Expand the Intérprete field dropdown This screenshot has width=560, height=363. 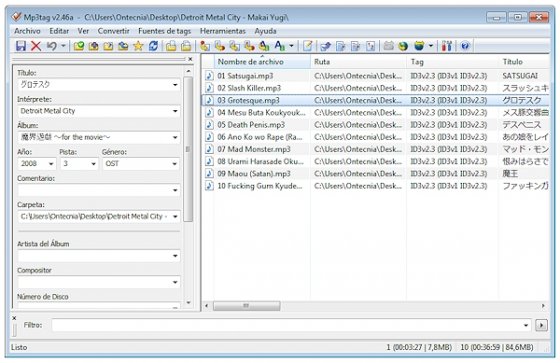[x=175, y=111]
